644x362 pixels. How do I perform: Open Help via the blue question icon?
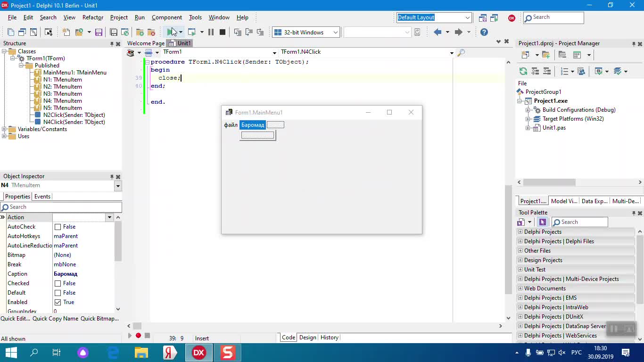click(484, 32)
